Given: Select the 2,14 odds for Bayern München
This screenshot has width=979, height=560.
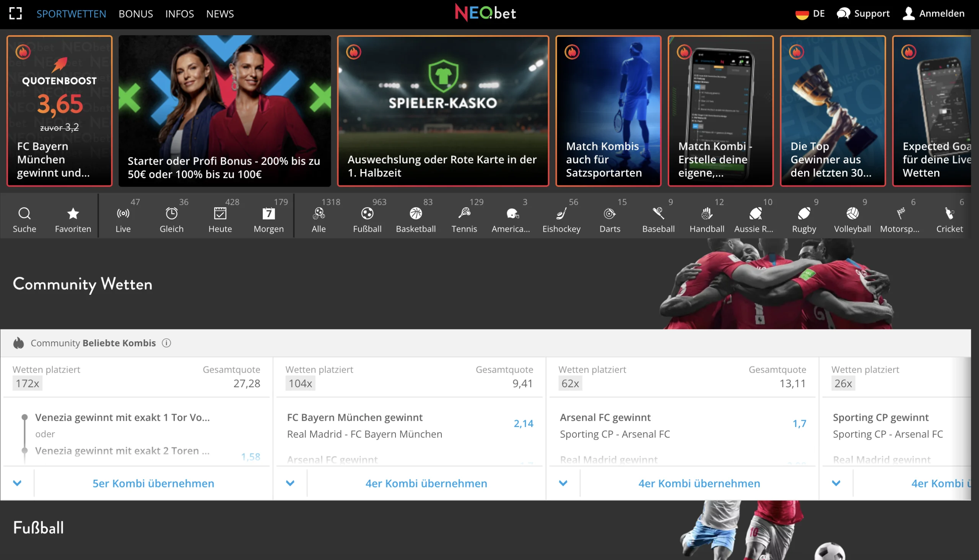Looking at the screenshot, I should [523, 424].
